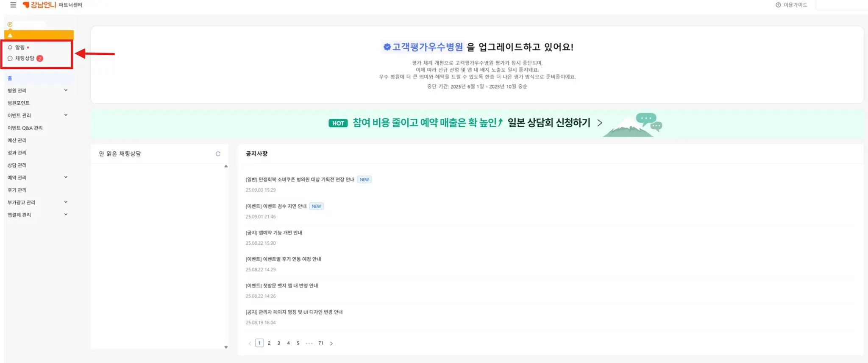Click the 알림 bell icon
868x363 pixels.
click(10, 47)
